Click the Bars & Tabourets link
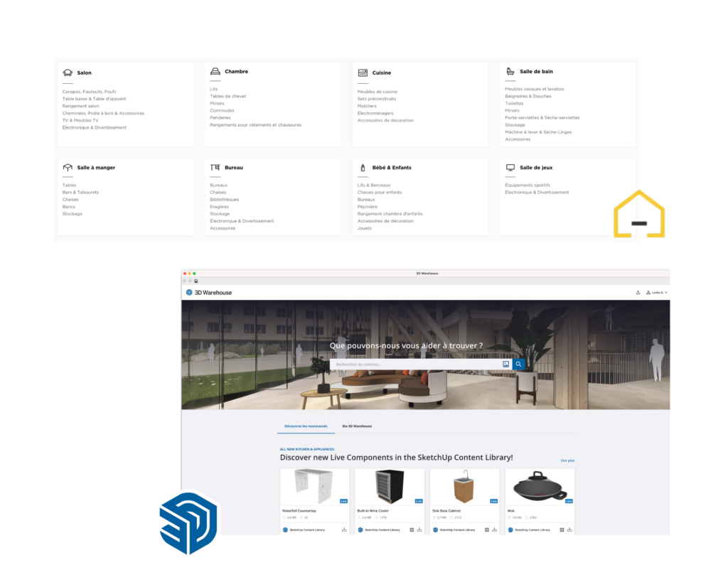Viewport: 728px width, 582px height. pos(81,192)
